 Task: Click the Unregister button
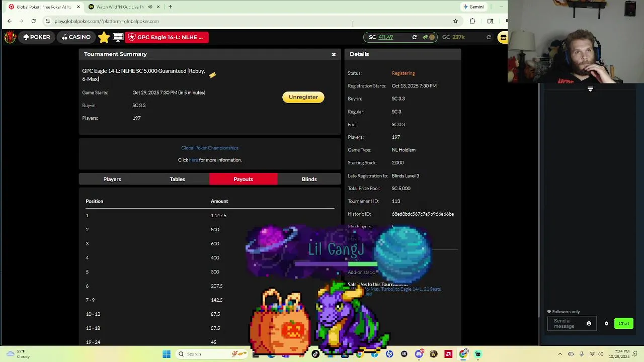(x=303, y=97)
